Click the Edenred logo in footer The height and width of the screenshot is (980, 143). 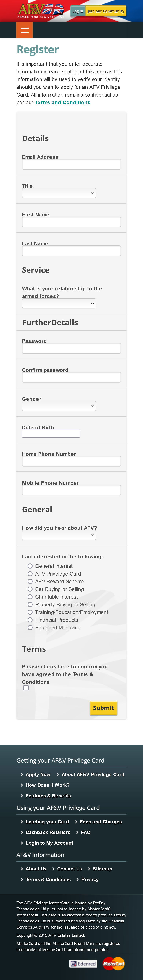pyautogui.click(x=83, y=963)
